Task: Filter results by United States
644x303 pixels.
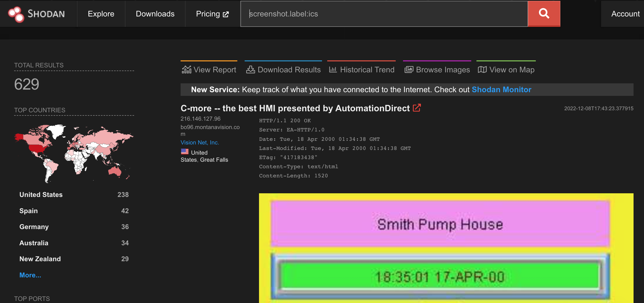Action: tap(41, 195)
